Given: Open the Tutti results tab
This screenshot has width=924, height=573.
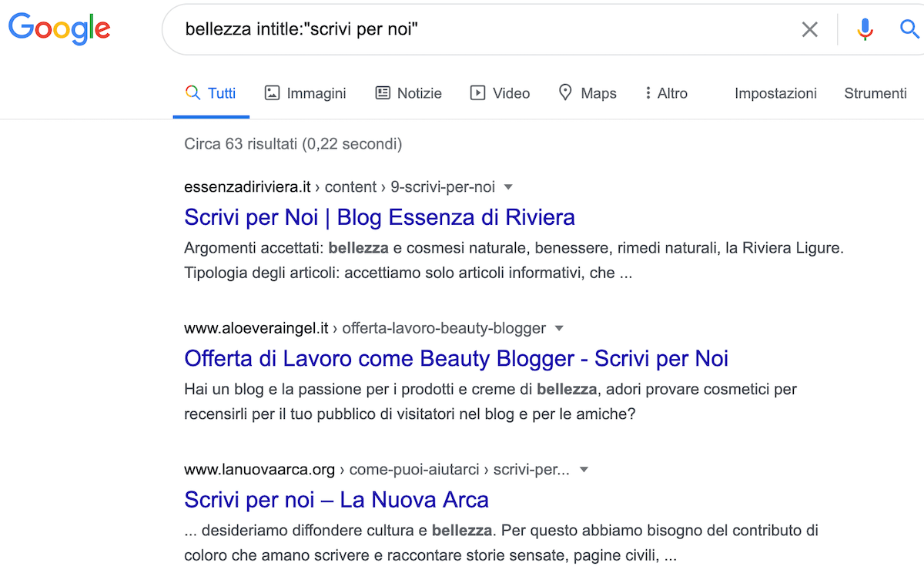Looking at the screenshot, I should [211, 93].
